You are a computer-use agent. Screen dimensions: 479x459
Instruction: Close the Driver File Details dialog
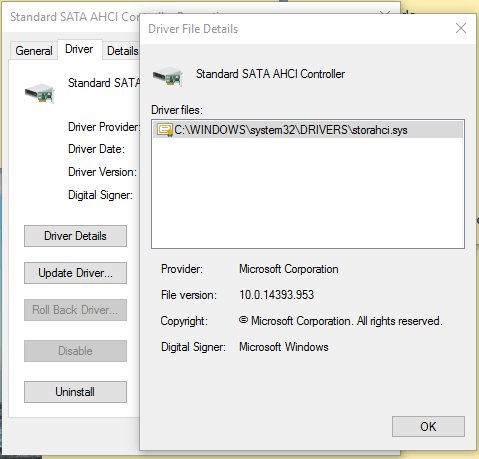pyautogui.click(x=461, y=28)
